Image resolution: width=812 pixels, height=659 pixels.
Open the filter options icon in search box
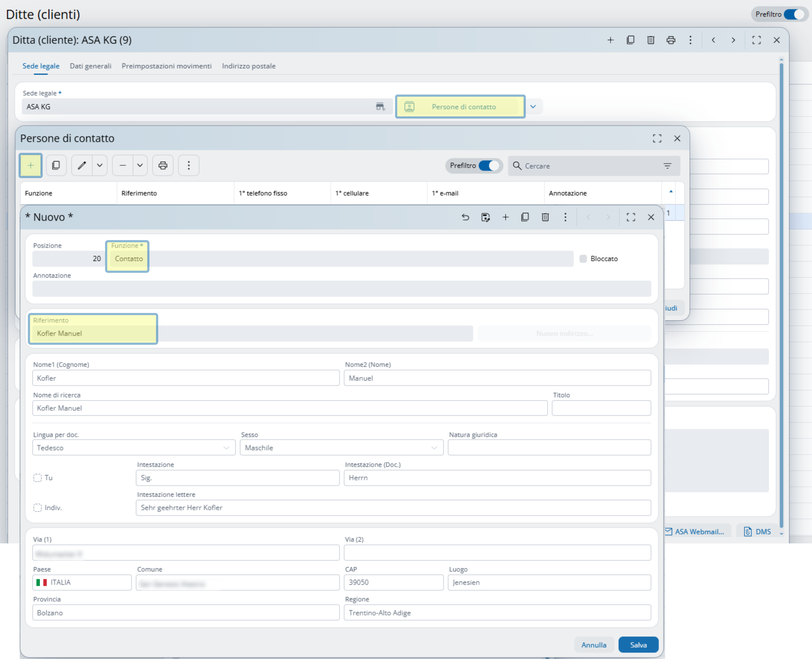(667, 166)
